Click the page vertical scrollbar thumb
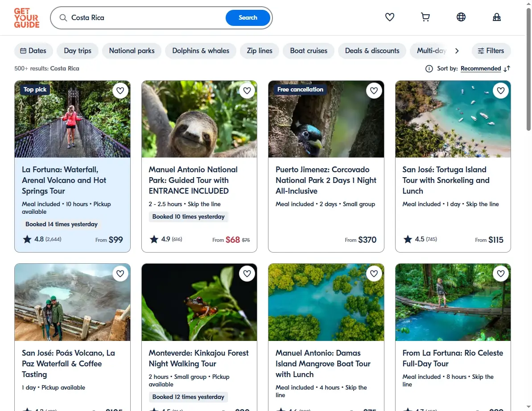The height and width of the screenshot is (411, 532). (528, 70)
